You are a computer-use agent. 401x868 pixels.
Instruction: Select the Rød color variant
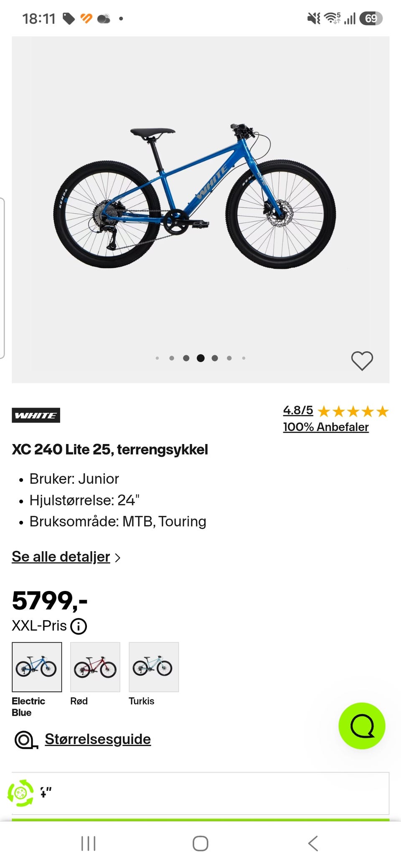(x=95, y=667)
